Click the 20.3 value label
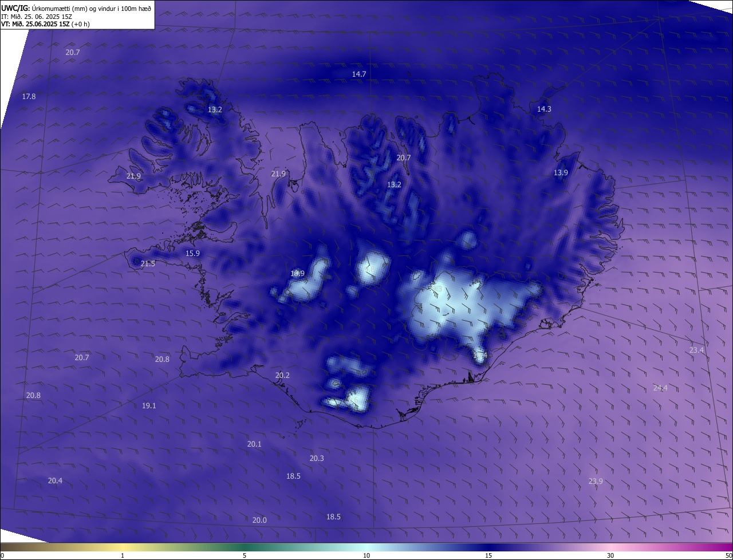 pos(317,458)
